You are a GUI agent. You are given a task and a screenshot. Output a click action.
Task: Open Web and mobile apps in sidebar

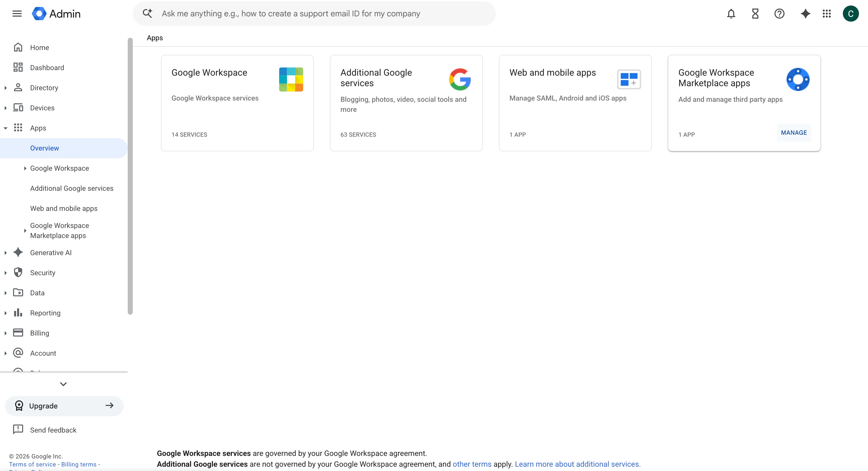coord(64,208)
